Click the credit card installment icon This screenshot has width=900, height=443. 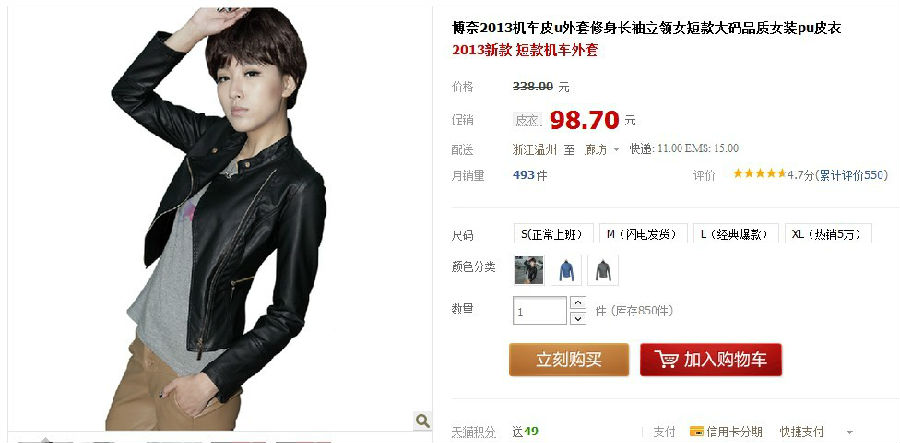pyautogui.click(x=696, y=432)
